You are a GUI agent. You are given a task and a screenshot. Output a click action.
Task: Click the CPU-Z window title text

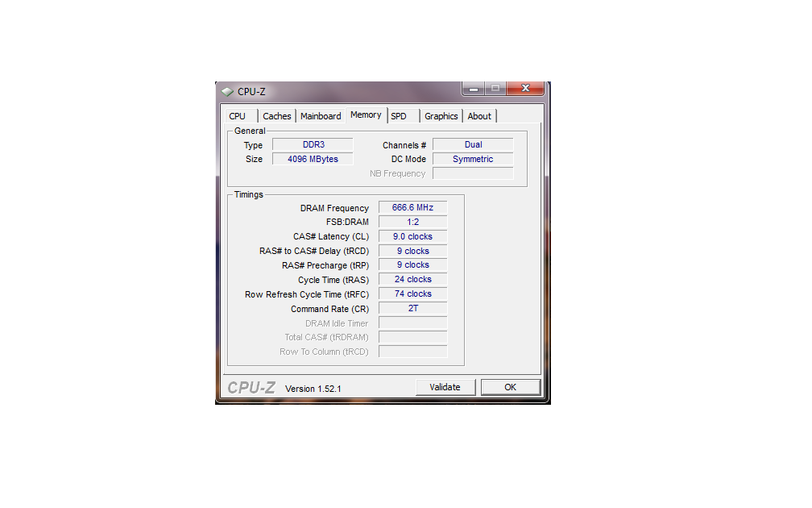(251, 92)
